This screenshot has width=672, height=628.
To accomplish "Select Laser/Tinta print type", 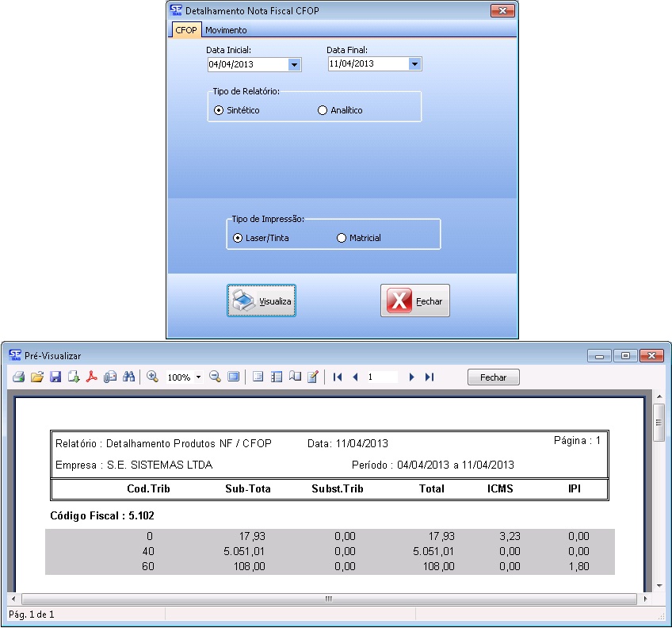I will click(238, 238).
